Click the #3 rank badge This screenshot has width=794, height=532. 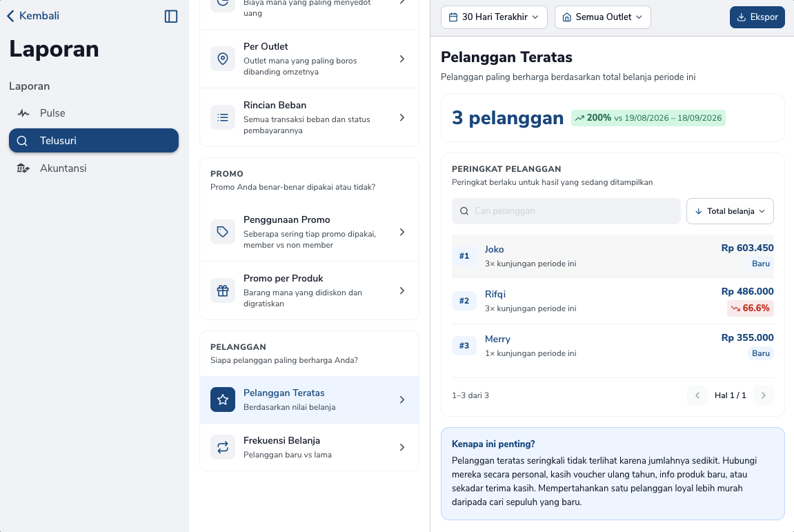(464, 346)
